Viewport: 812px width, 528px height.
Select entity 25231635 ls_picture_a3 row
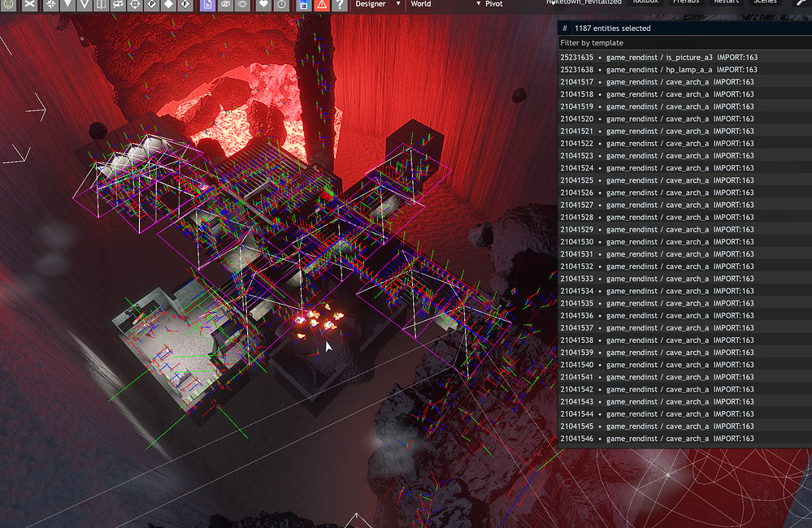(x=684, y=58)
